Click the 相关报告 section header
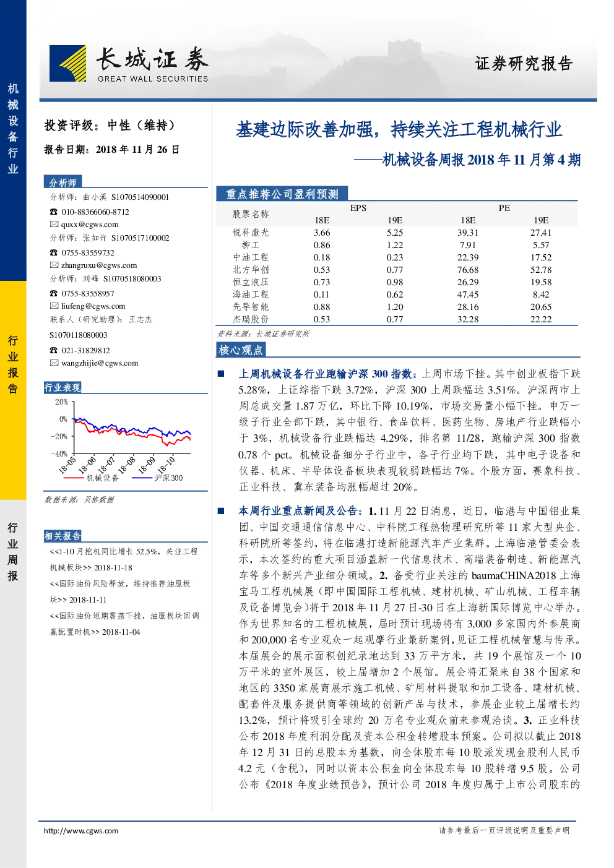This screenshot has height=868, width=614. (63, 536)
